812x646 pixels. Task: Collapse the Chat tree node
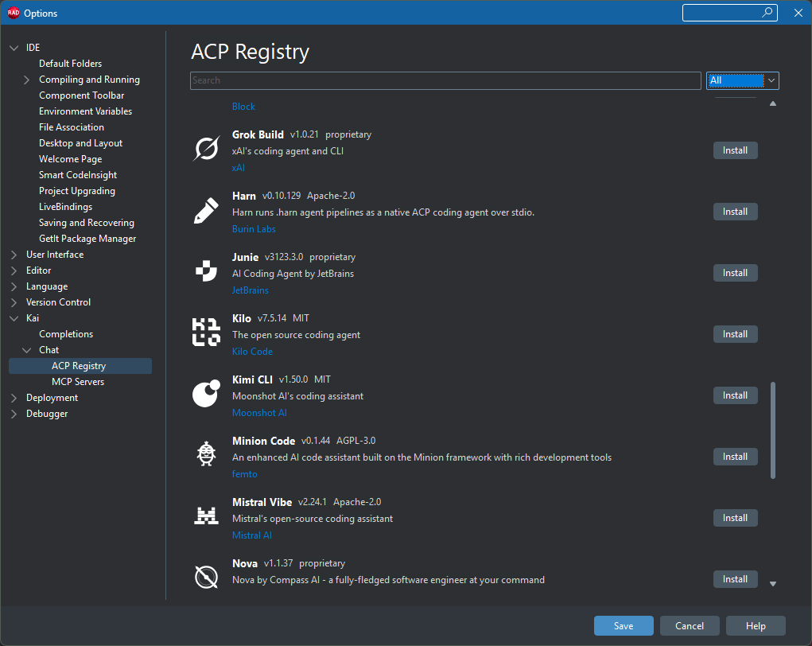27,351
